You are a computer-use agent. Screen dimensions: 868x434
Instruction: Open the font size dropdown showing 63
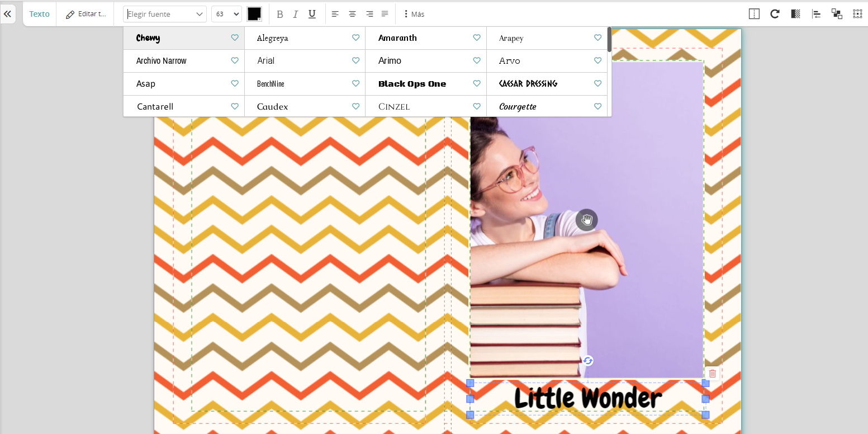click(226, 14)
